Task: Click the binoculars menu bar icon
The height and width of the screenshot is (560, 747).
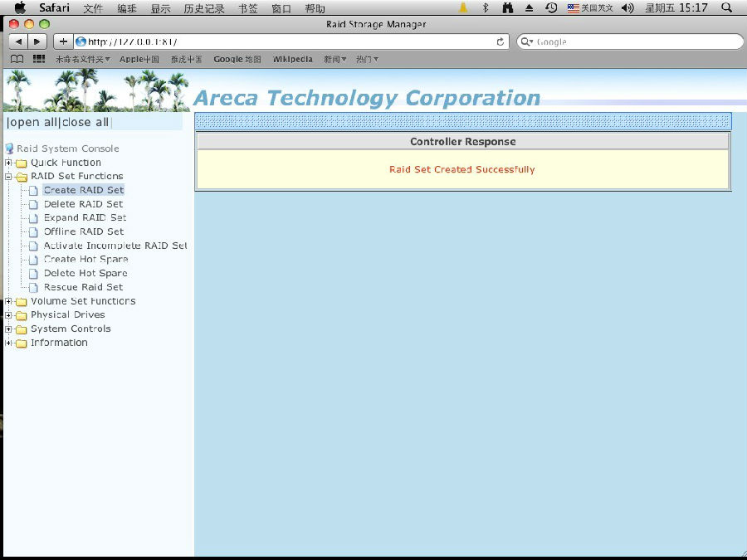Action: (x=508, y=7)
